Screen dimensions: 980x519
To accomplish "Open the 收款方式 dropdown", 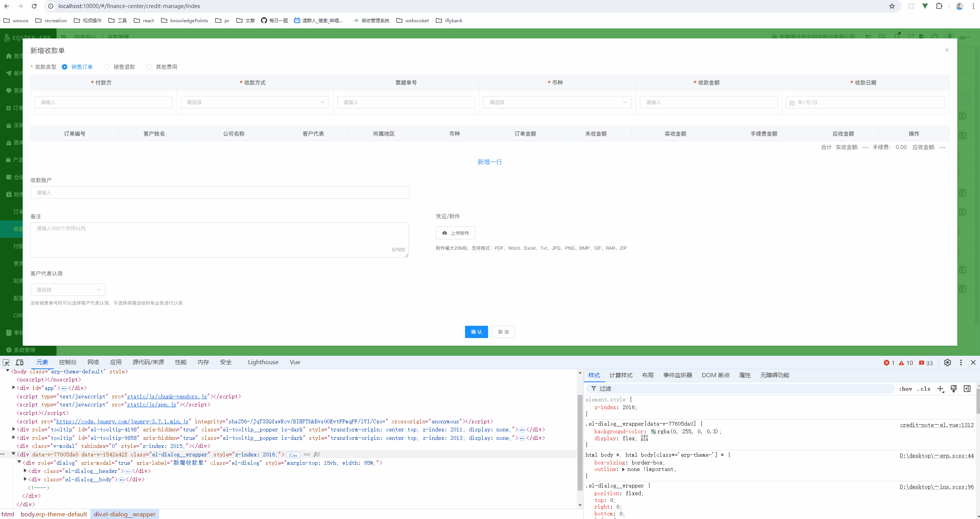I will (x=255, y=102).
